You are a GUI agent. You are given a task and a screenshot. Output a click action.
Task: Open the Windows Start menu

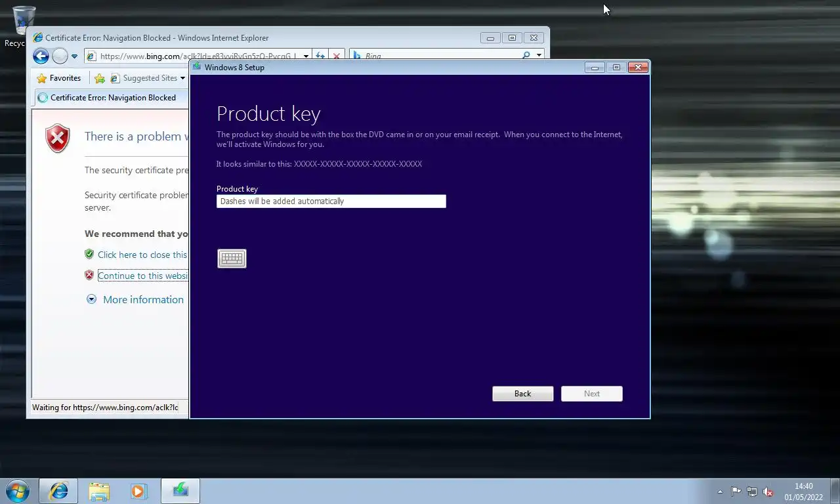18,491
